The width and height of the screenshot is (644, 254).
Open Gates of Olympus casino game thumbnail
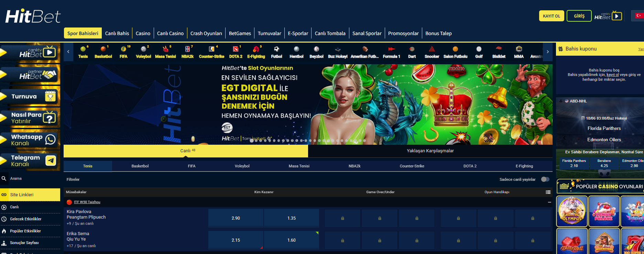tap(572, 211)
